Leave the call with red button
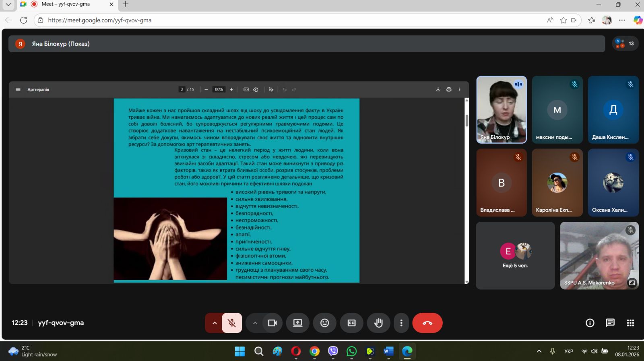Screen dimensions: 644x361 click(427, 323)
